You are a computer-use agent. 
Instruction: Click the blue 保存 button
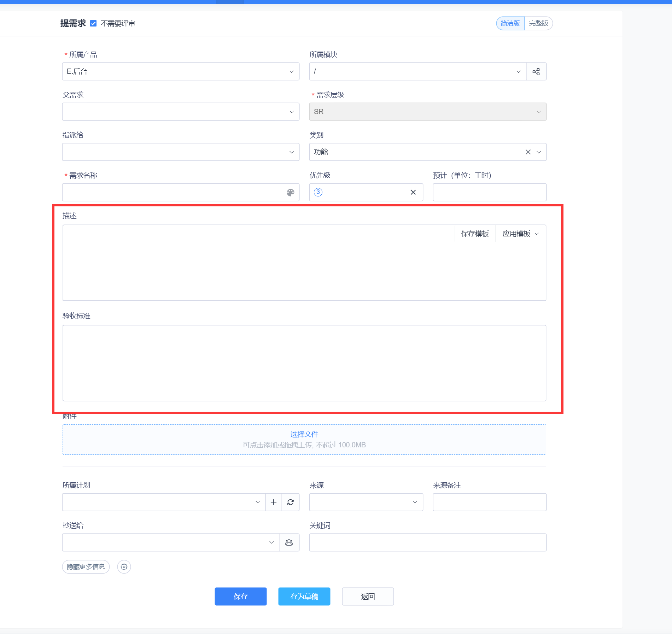240,596
